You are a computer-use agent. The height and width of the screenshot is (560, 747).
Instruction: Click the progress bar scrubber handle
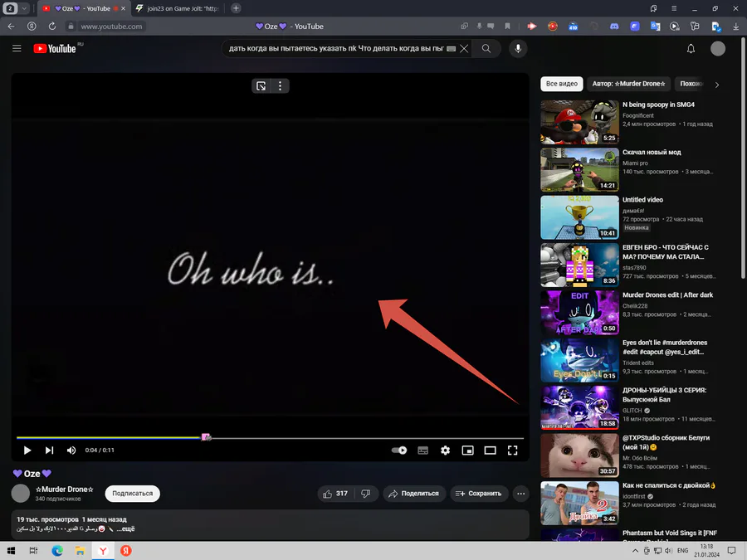tap(205, 437)
